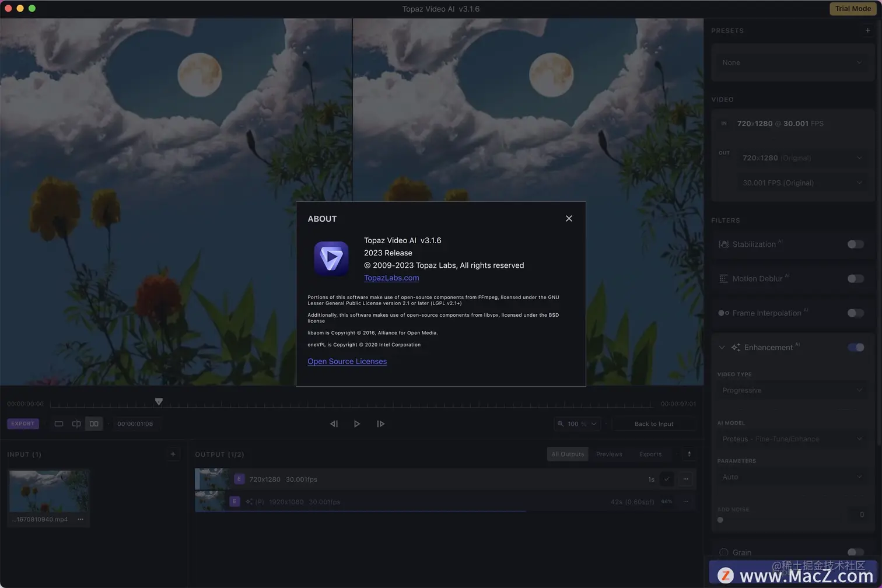Step back one frame
This screenshot has height=588, width=882.
click(x=334, y=423)
